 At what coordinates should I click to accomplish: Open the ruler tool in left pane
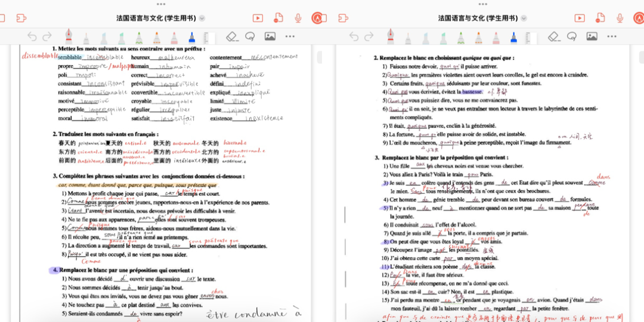(x=209, y=38)
